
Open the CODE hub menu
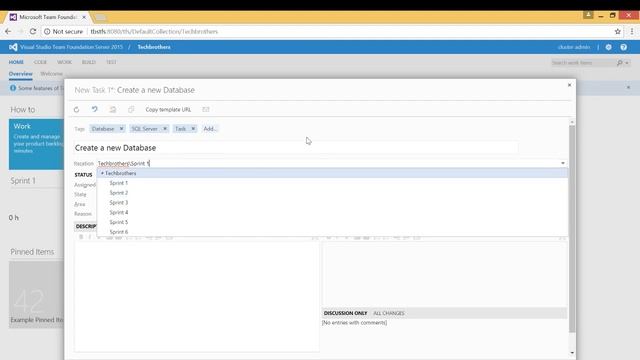click(x=40, y=62)
